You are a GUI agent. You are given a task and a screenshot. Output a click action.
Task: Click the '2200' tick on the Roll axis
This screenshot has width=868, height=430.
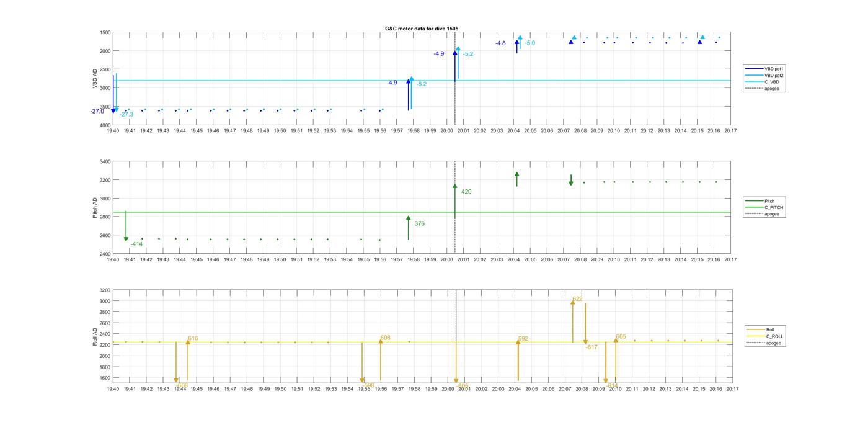(104, 345)
